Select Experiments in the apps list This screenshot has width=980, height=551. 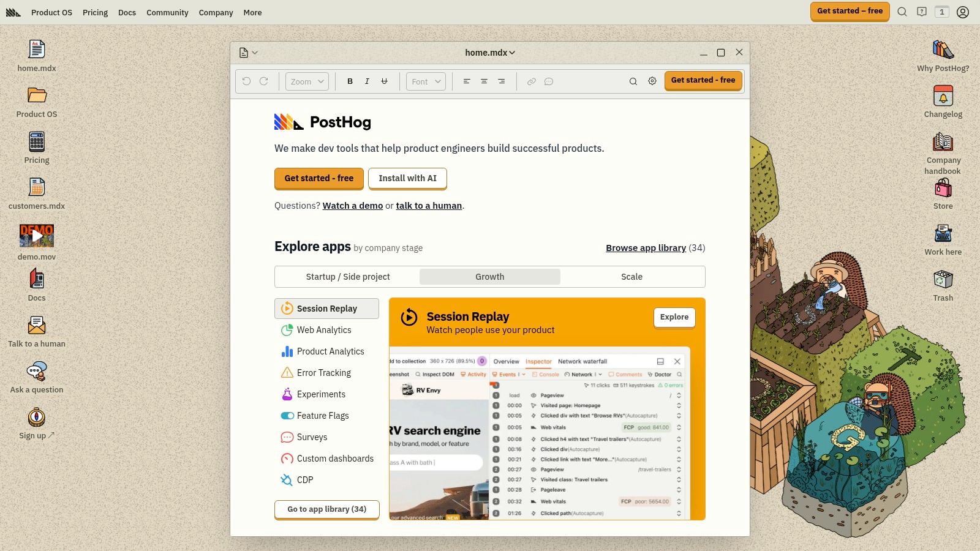326,394
